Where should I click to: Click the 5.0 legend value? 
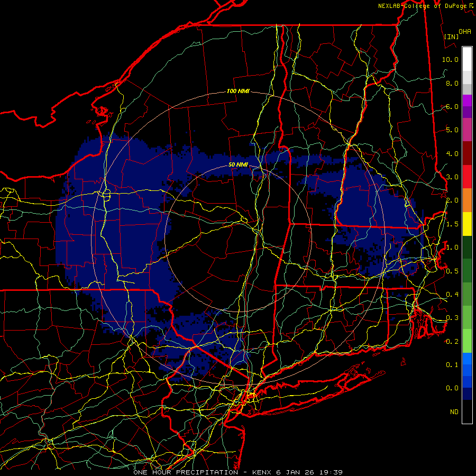coord(452,130)
